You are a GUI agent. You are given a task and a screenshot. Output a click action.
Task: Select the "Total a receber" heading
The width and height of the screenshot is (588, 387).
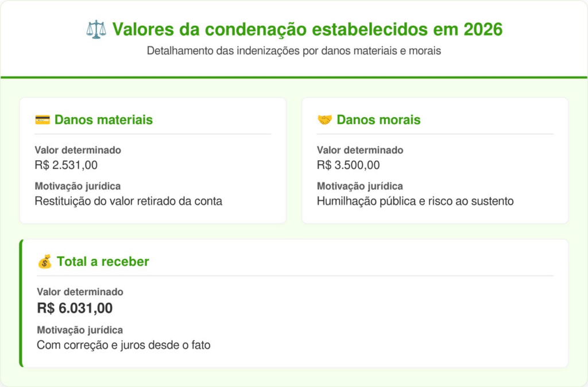coord(103,262)
